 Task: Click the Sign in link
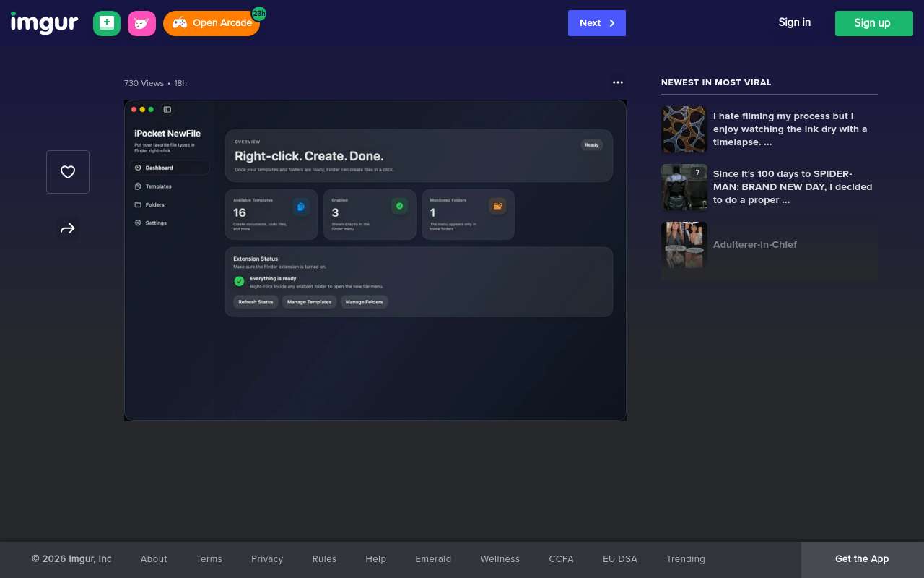794,22
